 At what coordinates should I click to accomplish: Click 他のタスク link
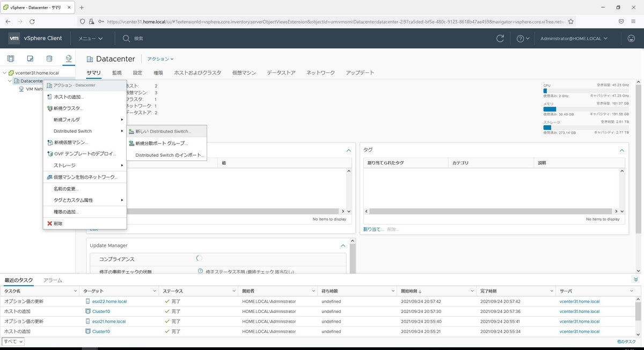coord(626,341)
